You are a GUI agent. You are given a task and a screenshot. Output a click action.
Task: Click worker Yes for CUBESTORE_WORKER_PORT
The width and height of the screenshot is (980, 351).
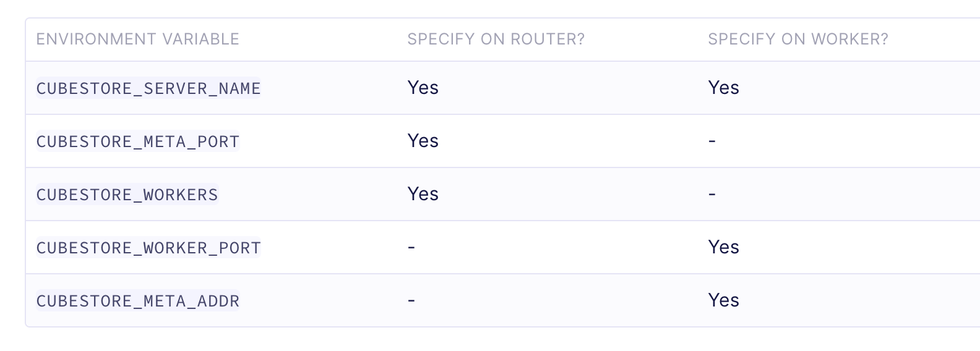[724, 247]
